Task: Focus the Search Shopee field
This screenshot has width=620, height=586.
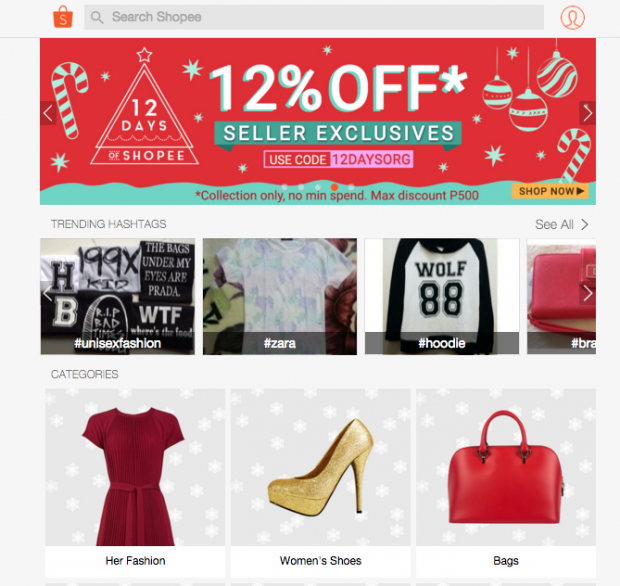Action: tap(314, 17)
